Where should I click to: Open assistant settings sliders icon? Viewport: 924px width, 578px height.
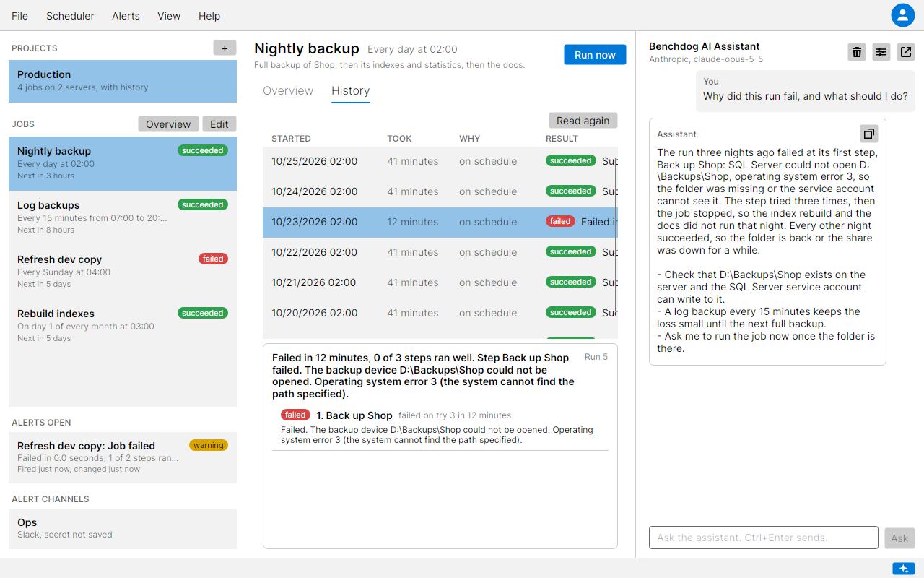pos(881,52)
